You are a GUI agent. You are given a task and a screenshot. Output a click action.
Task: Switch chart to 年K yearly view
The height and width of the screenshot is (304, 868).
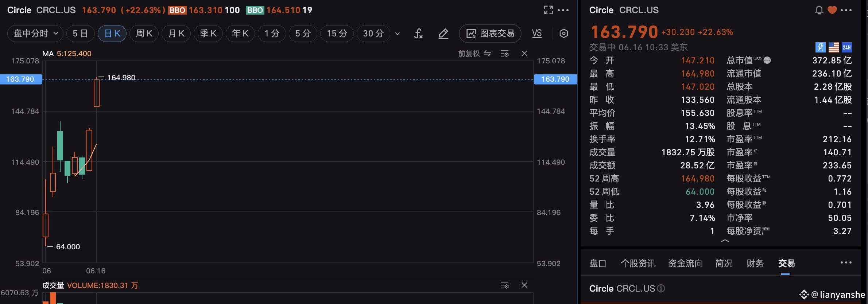pos(240,34)
